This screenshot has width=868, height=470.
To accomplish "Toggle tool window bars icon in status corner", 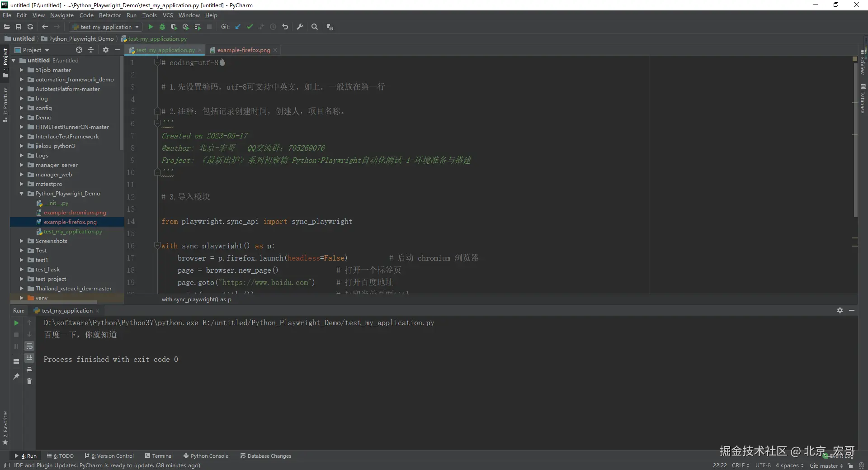I will [7, 465].
